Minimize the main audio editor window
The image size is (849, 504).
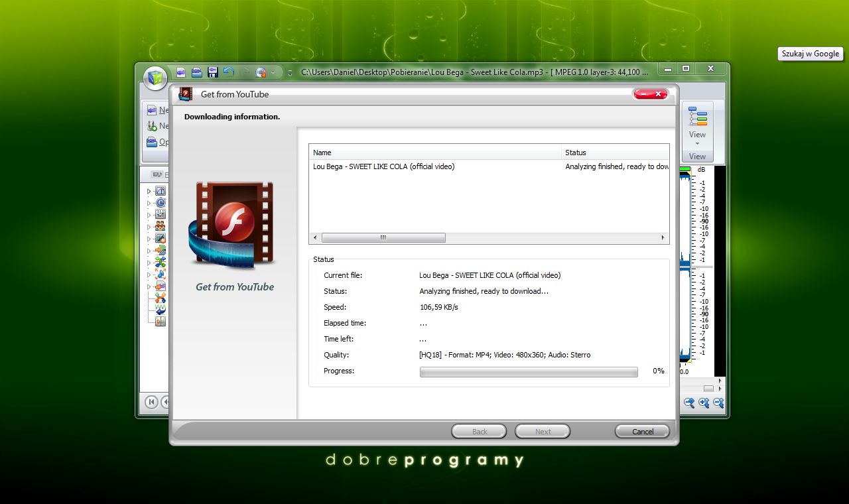pos(668,68)
